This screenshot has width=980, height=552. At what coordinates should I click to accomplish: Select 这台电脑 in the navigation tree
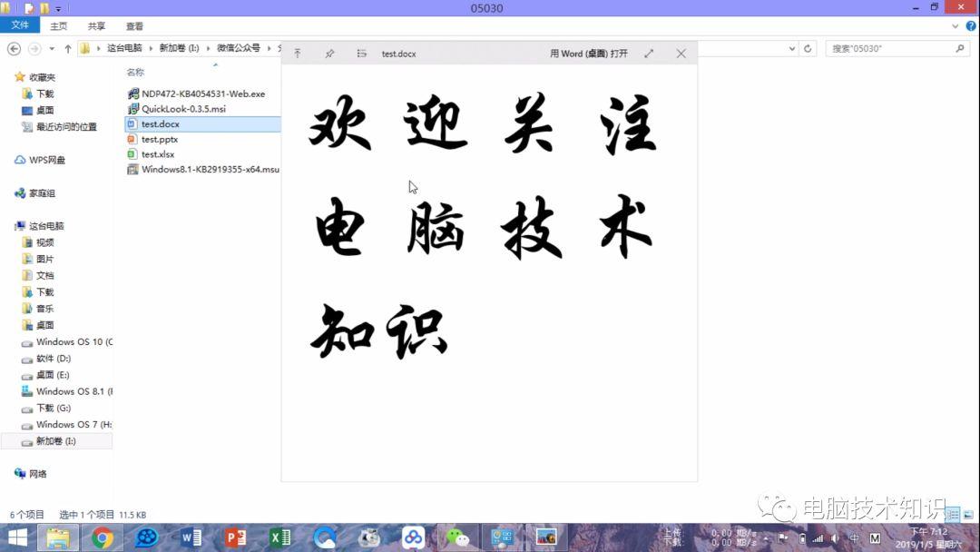[x=46, y=226]
